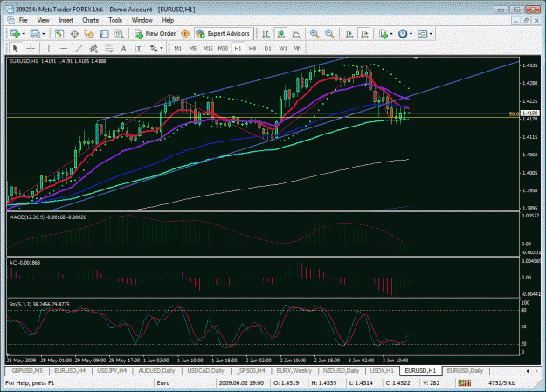Switch to Candlesticks chart display

pyautogui.click(x=280, y=34)
